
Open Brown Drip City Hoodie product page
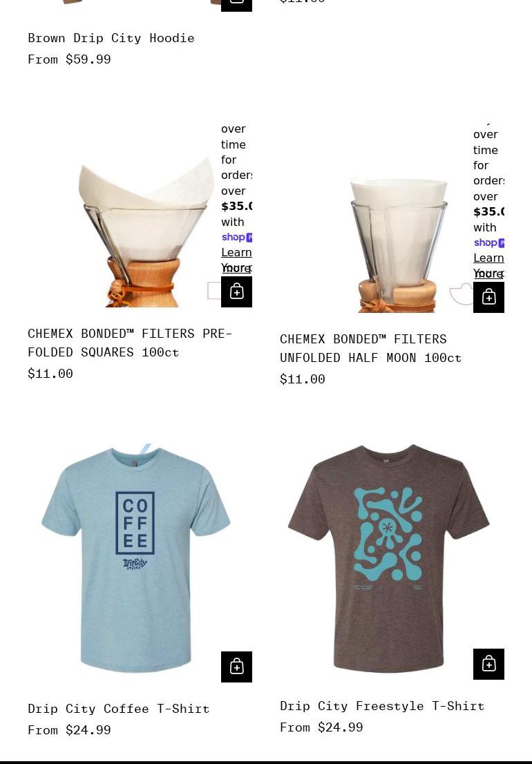[x=111, y=38]
